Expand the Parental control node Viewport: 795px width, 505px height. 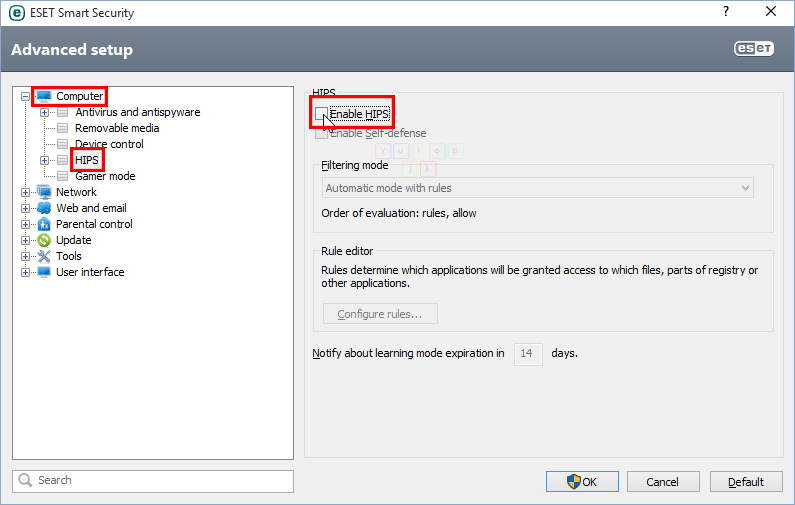25,224
